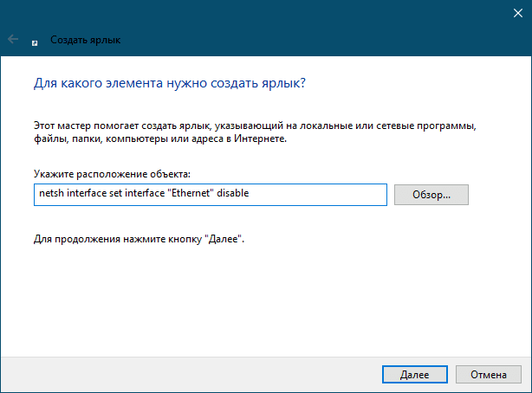Place the cursor on "netsh" at the field start
Screen dimensions: 532x393
[x=51, y=193]
